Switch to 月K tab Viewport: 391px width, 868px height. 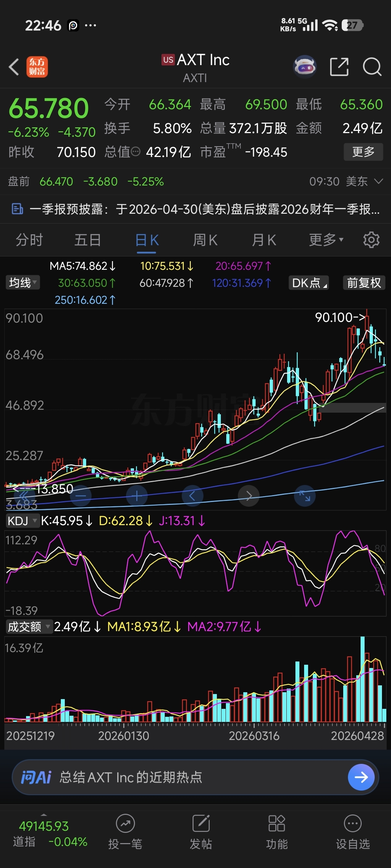(x=264, y=240)
